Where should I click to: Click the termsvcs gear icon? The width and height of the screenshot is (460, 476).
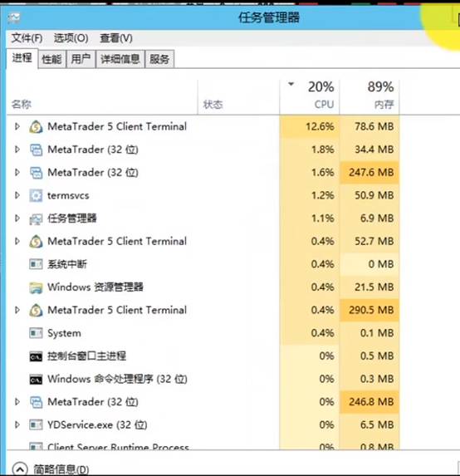pos(36,195)
